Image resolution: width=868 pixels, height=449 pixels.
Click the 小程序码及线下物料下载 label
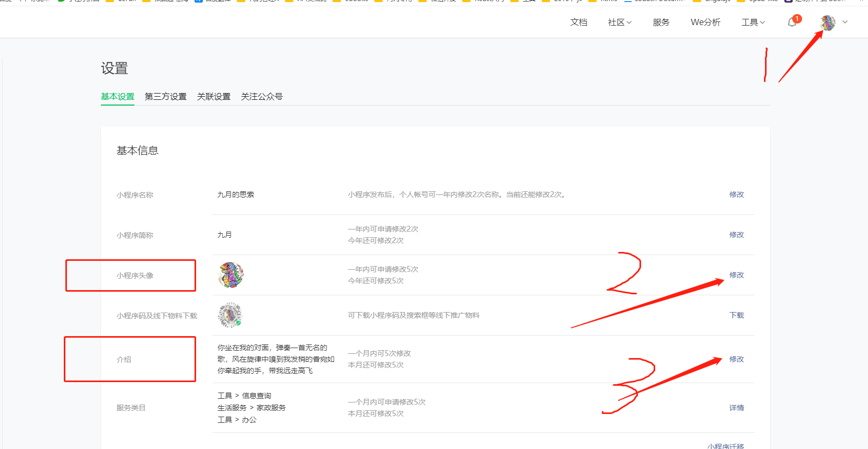coord(157,316)
